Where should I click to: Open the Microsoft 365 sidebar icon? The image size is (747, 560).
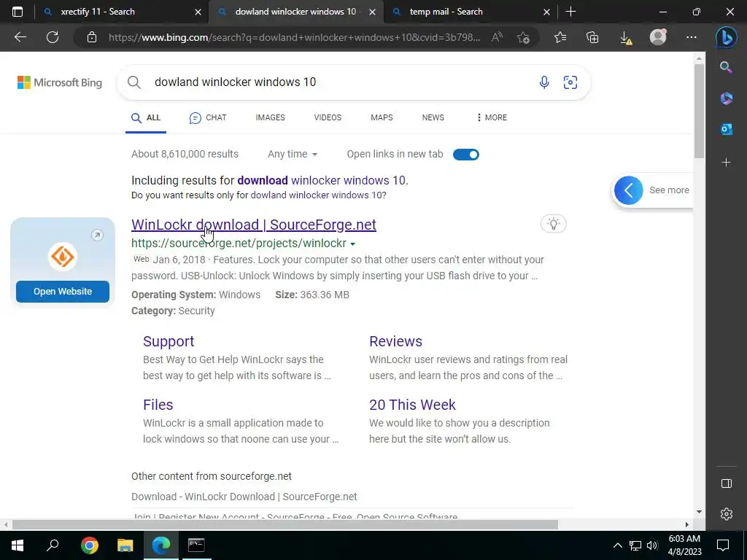pyautogui.click(x=726, y=98)
